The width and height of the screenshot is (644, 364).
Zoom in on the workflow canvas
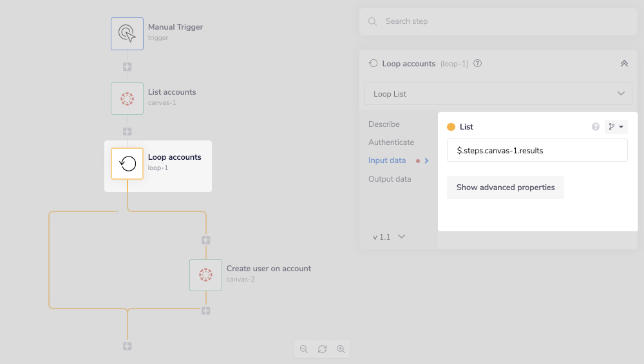click(341, 349)
